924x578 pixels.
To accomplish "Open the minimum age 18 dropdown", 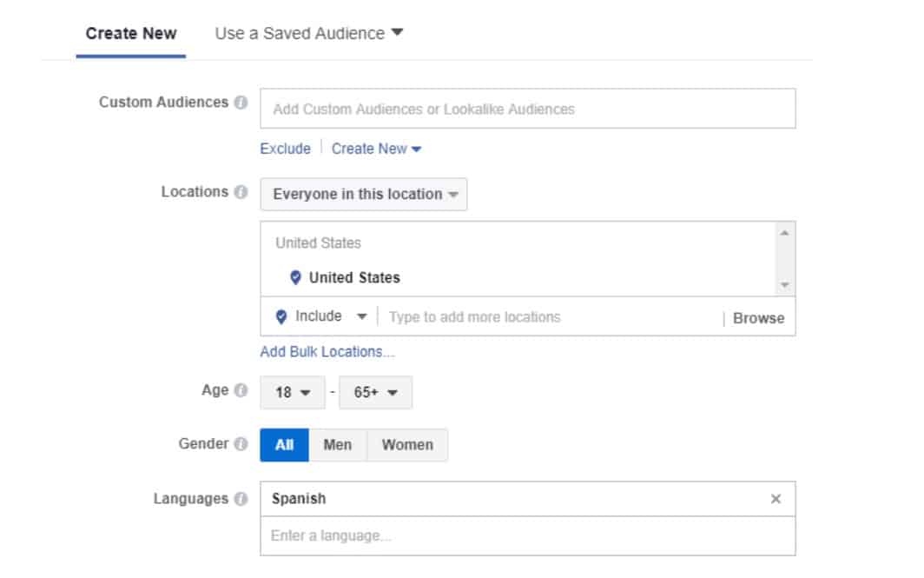I will pyautogui.click(x=293, y=392).
